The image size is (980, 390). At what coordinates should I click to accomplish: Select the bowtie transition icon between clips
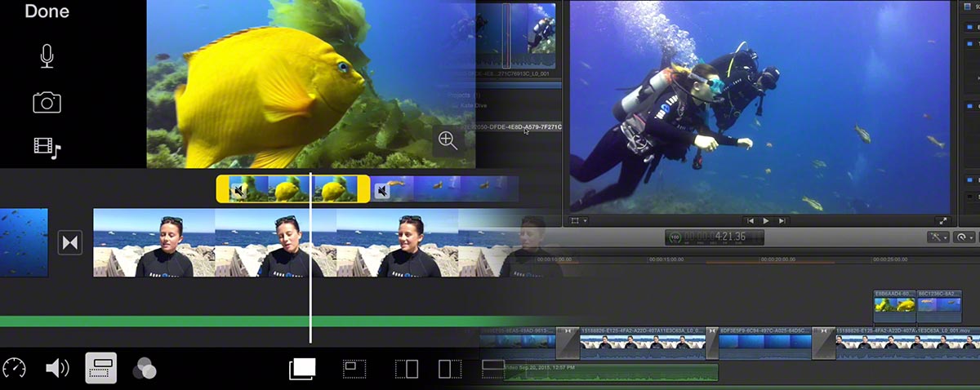point(70,242)
